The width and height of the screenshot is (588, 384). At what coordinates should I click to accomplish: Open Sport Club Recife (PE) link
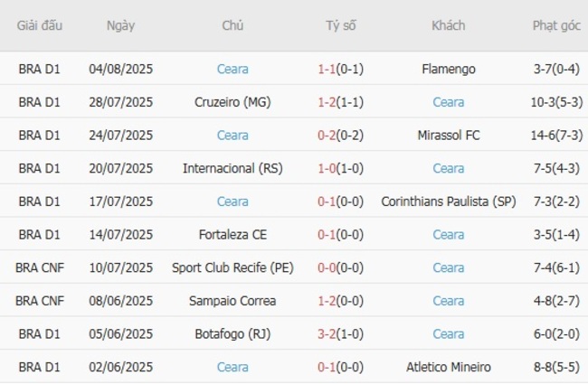click(232, 267)
